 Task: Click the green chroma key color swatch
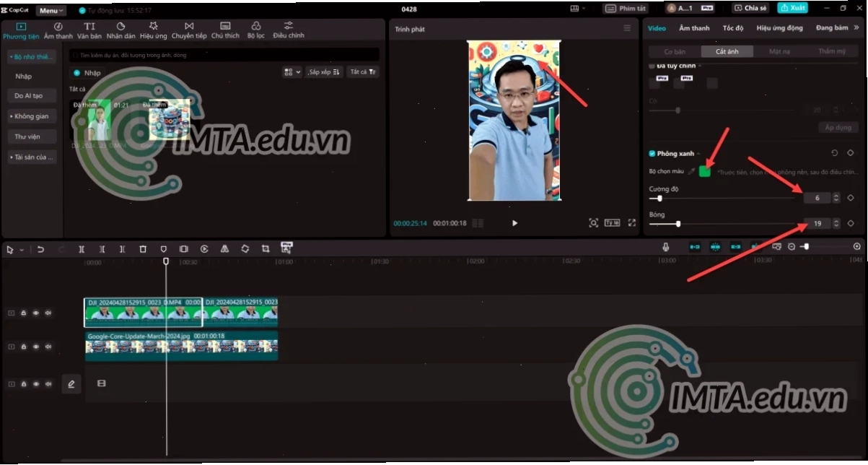pos(705,172)
